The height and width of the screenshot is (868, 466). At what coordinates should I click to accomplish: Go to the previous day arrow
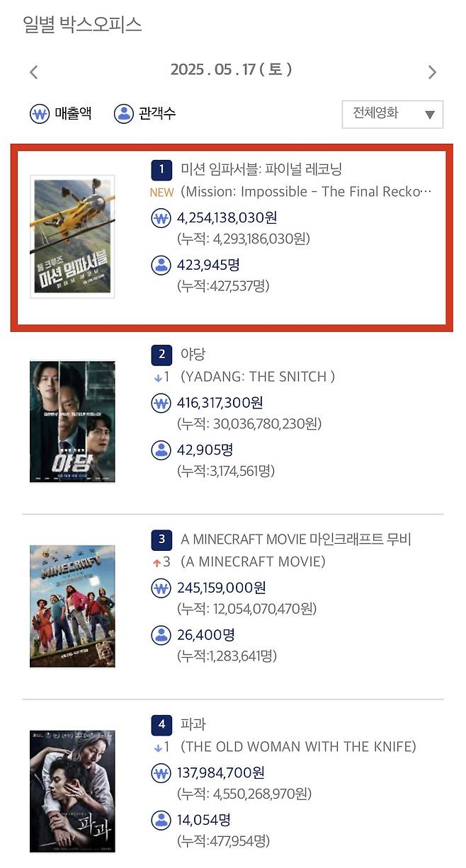pos(33,72)
